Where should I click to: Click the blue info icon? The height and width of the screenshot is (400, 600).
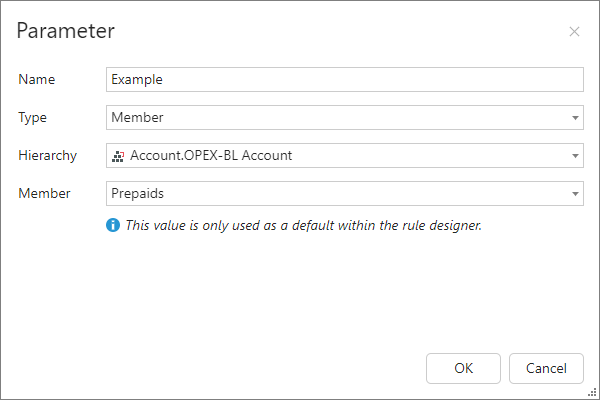(x=112, y=225)
